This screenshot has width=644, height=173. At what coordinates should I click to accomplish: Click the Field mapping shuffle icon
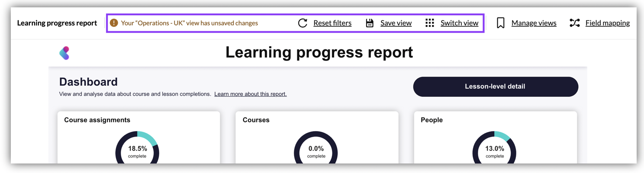tap(575, 23)
